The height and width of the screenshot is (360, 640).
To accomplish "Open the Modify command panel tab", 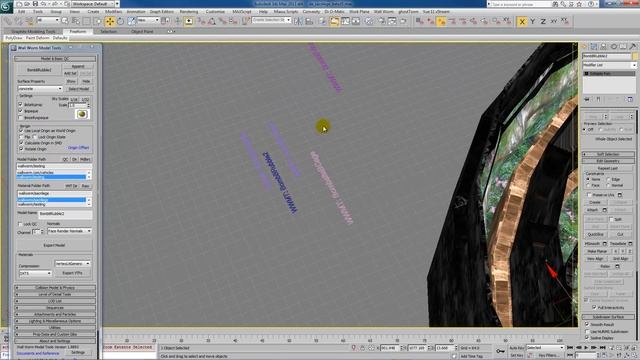I will pyautogui.click(x=594, y=46).
